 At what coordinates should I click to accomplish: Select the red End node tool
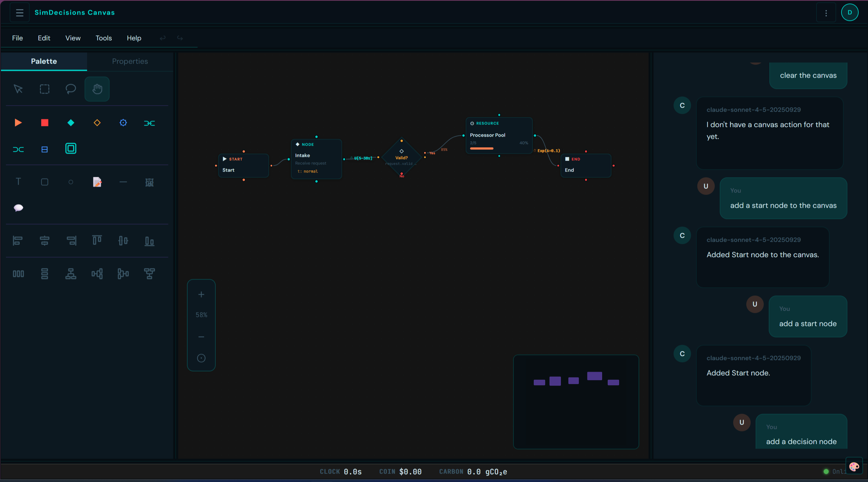click(x=45, y=123)
